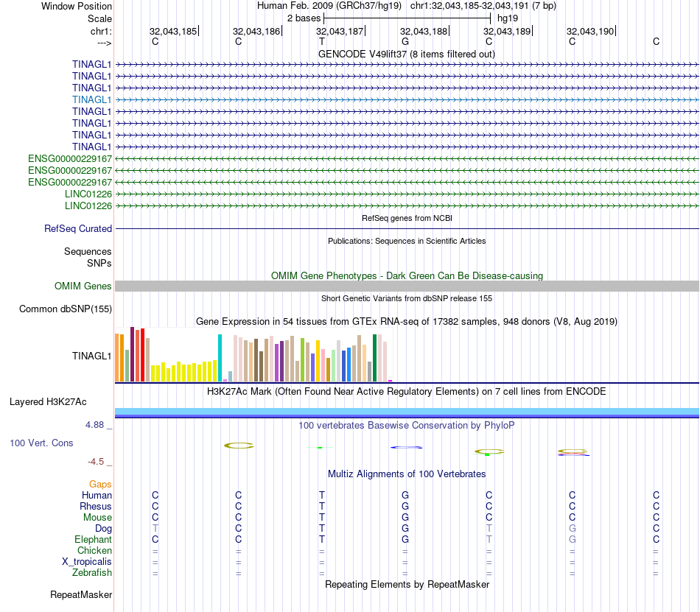Click the ---> sequence direction label

104,43
